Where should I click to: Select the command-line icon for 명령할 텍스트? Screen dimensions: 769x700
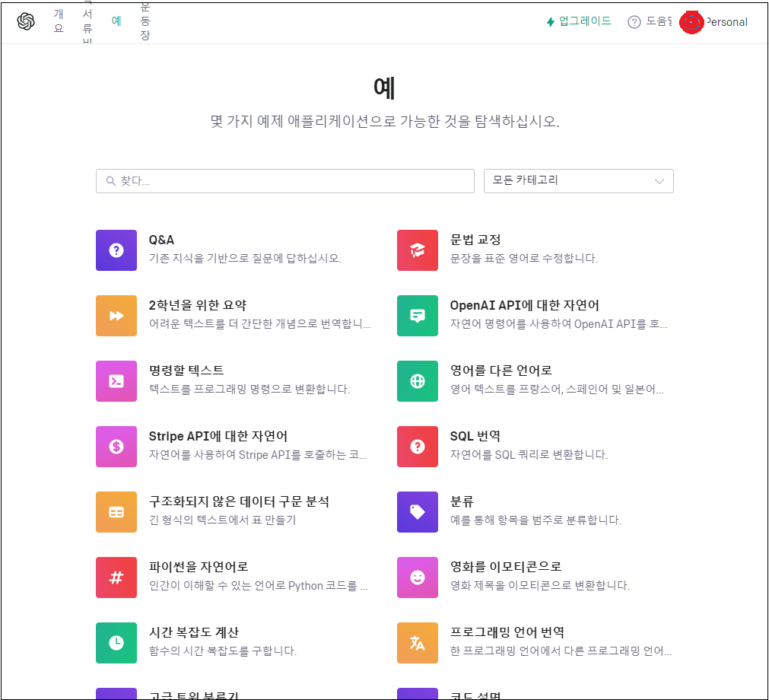(x=116, y=380)
